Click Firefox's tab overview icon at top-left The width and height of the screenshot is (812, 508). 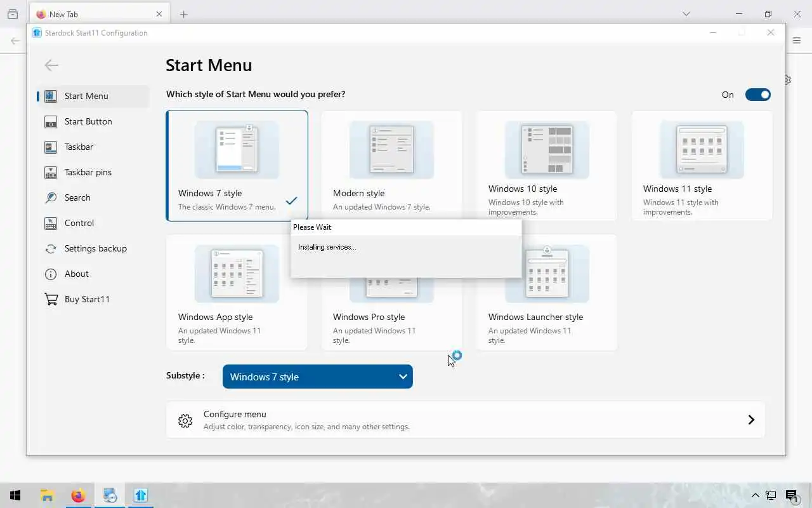(x=12, y=14)
